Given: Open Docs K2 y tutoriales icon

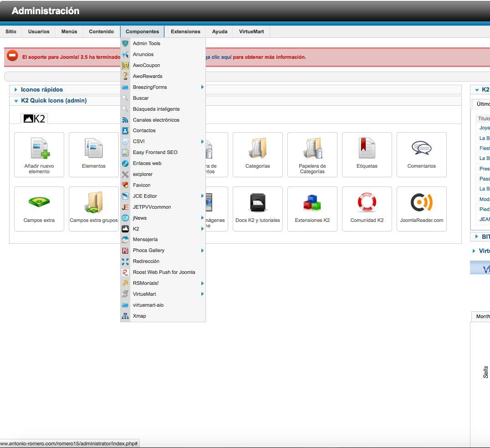Looking at the screenshot, I should [257, 209].
